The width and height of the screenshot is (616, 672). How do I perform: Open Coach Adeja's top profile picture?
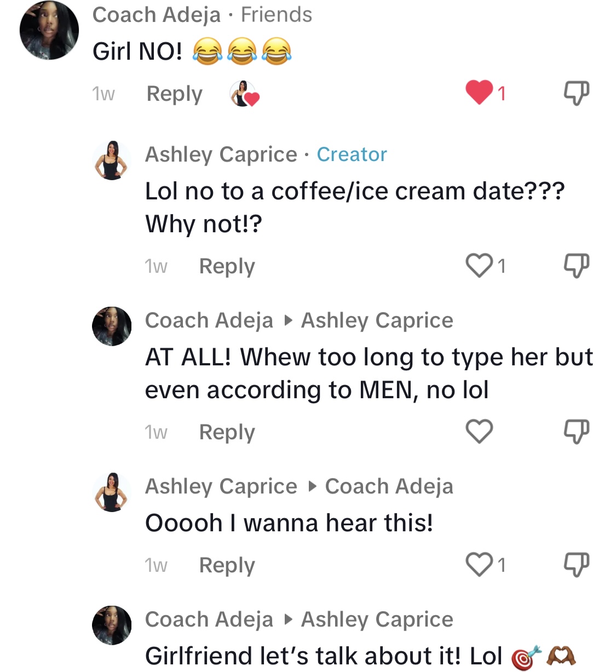(x=49, y=30)
